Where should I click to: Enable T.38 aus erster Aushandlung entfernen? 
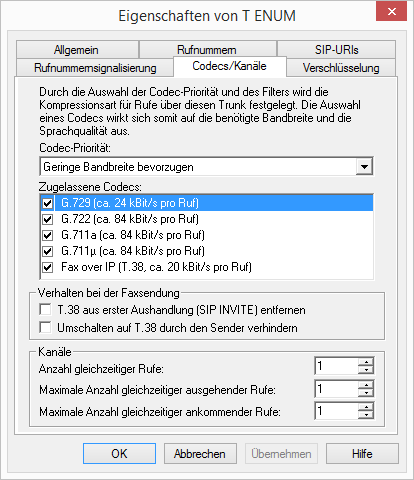click(45, 309)
